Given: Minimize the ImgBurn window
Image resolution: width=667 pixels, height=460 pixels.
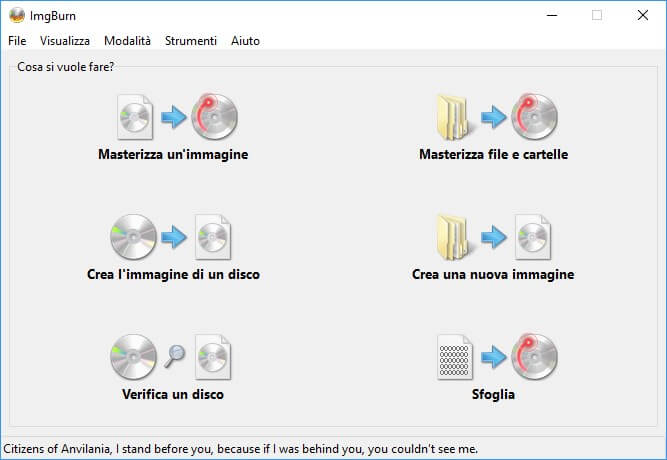Looking at the screenshot, I should tap(551, 15).
